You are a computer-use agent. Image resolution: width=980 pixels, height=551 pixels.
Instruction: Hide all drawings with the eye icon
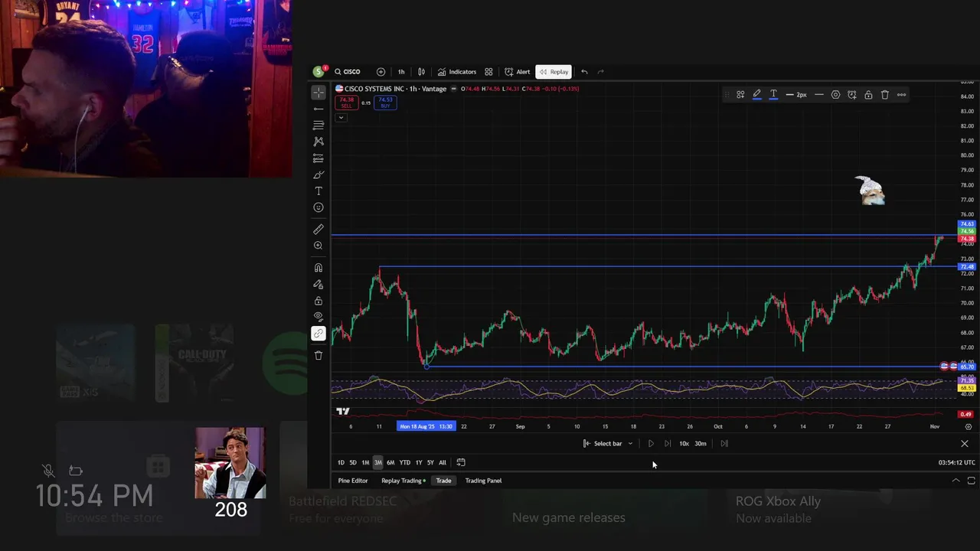click(x=318, y=317)
